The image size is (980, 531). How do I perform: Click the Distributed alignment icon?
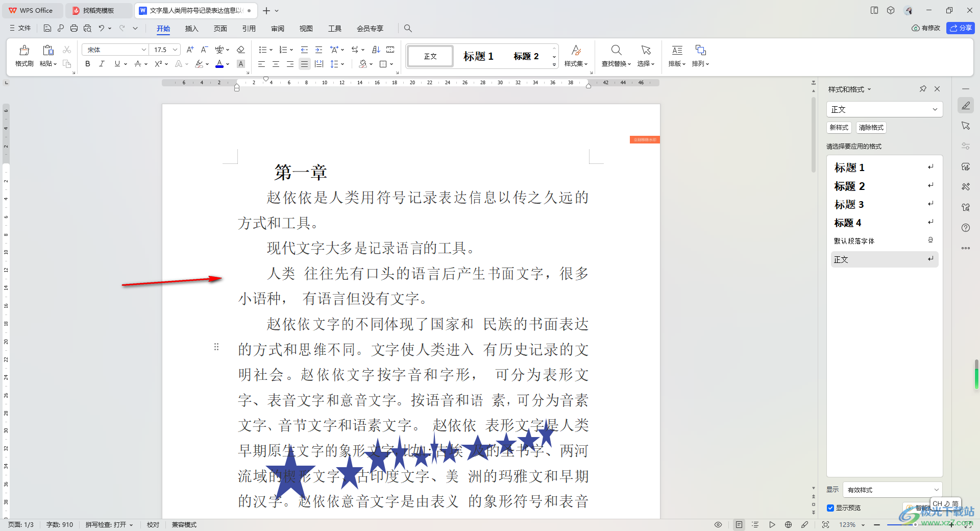318,64
